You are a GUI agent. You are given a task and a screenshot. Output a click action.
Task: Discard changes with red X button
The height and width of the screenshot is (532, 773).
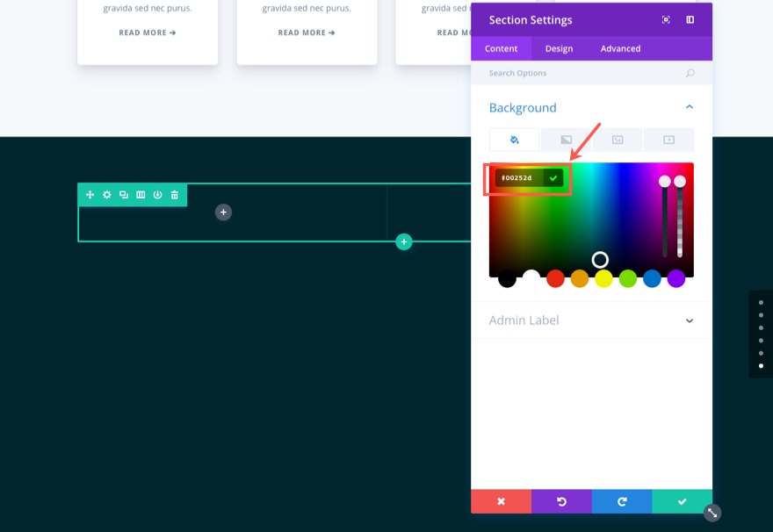[x=501, y=501]
